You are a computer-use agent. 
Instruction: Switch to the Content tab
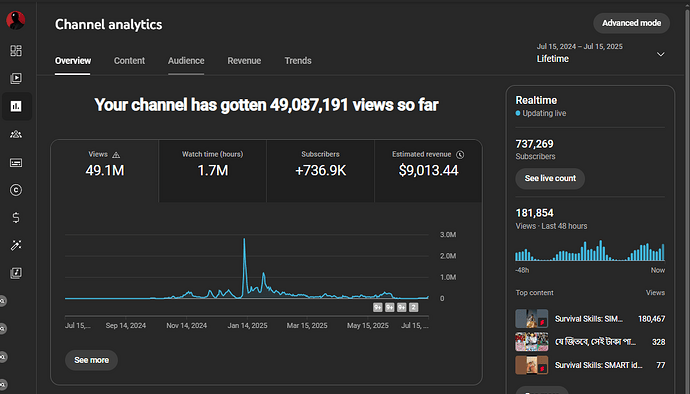click(x=129, y=61)
